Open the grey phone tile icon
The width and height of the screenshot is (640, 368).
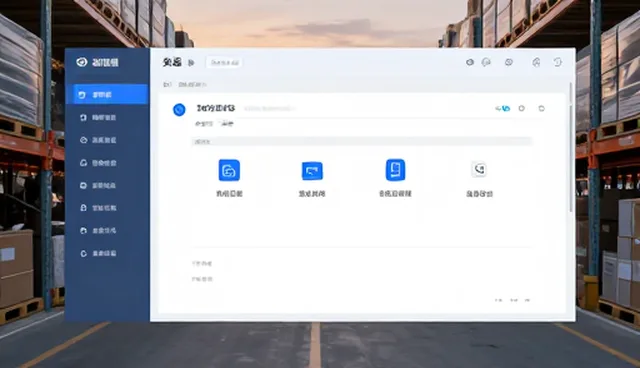pyautogui.click(x=479, y=169)
